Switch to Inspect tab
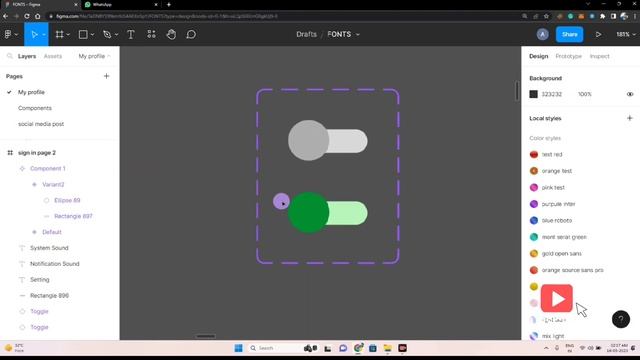640x360 pixels. 599,56
